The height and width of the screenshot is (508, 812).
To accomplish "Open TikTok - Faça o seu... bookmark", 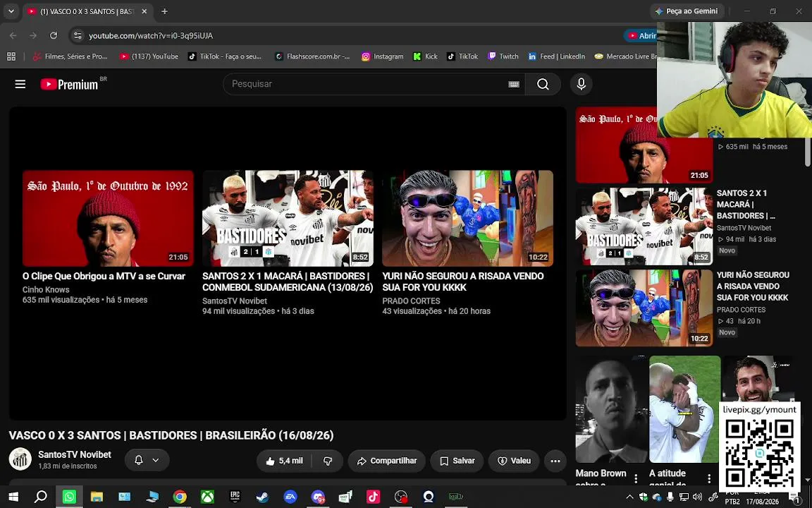I will [x=225, y=56].
